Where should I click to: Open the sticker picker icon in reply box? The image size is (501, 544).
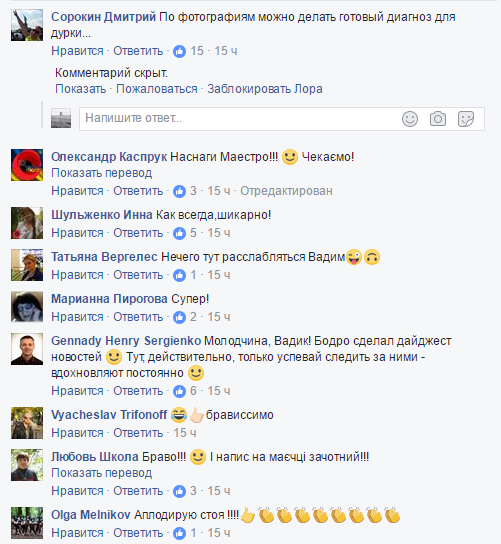466,119
